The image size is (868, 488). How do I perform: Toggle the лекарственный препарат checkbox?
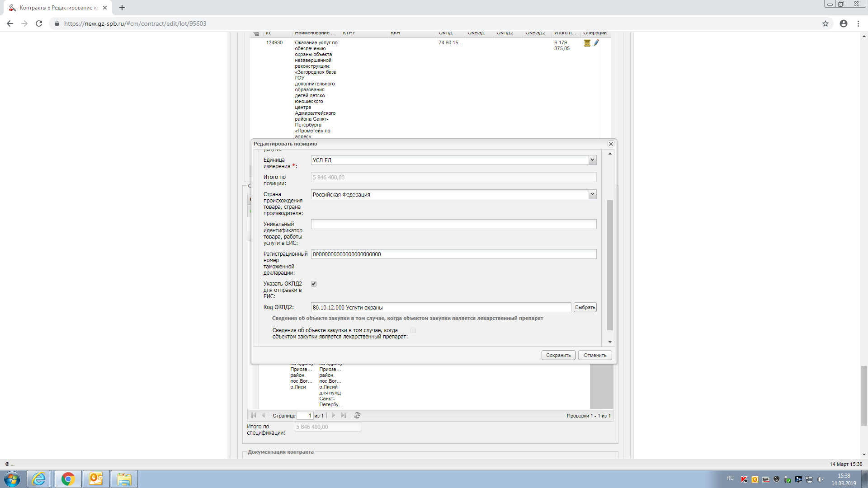(413, 330)
